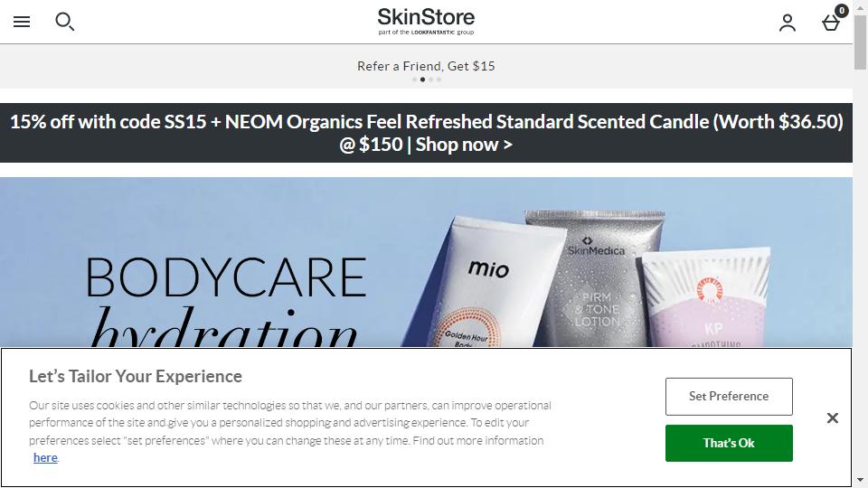This screenshot has width=868, height=488.
Task: Open the 15% off SS15 Shop now banner
Action: coord(426,133)
